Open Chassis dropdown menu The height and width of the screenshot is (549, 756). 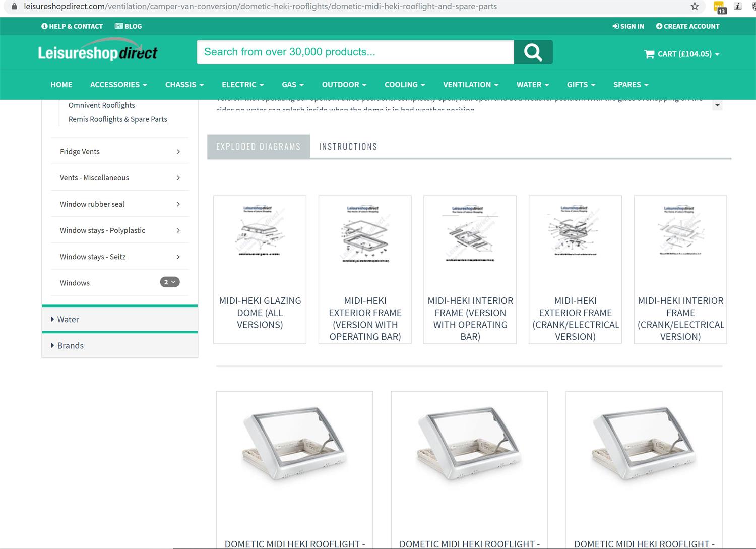[184, 85]
